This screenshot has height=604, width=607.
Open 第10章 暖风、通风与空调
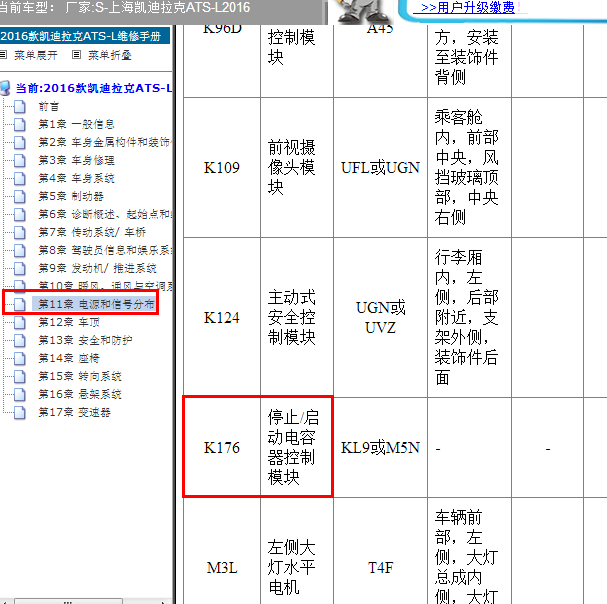[x=105, y=286]
